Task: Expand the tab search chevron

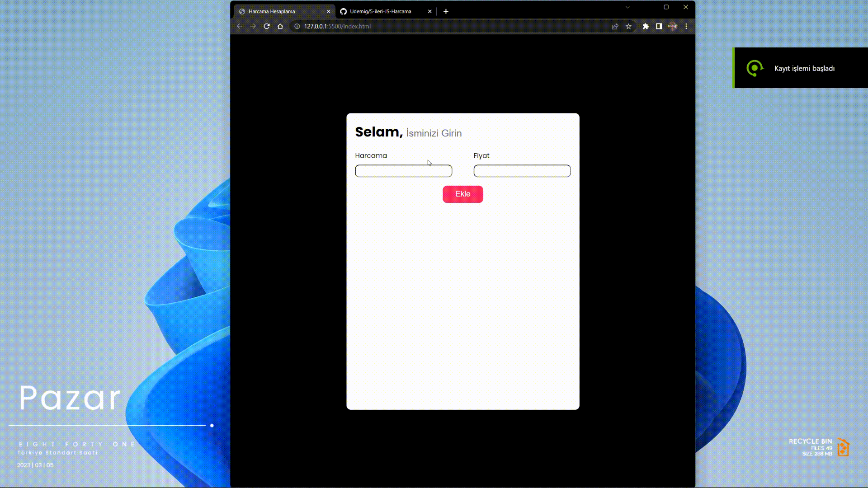Action: point(627,7)
